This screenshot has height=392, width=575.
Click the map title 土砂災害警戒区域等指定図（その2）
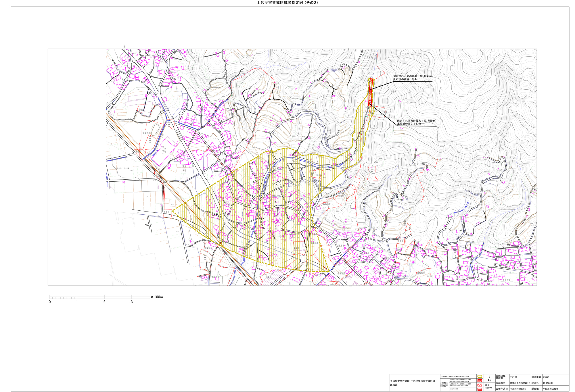(287, 3)
